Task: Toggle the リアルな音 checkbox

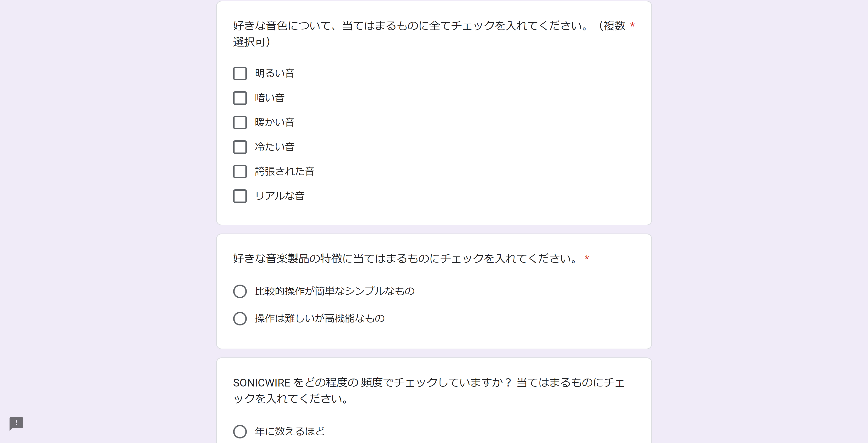Action: coord(240,196)
